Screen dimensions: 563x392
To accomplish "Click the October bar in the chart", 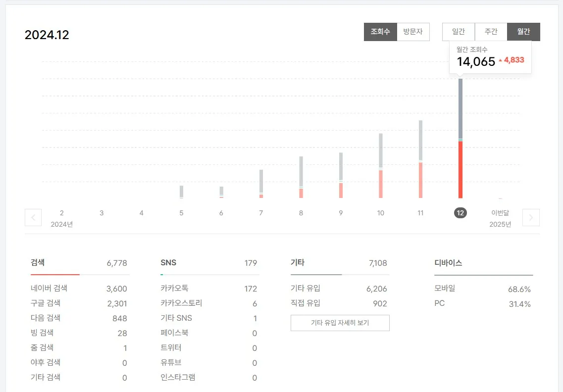I will 380,166.
